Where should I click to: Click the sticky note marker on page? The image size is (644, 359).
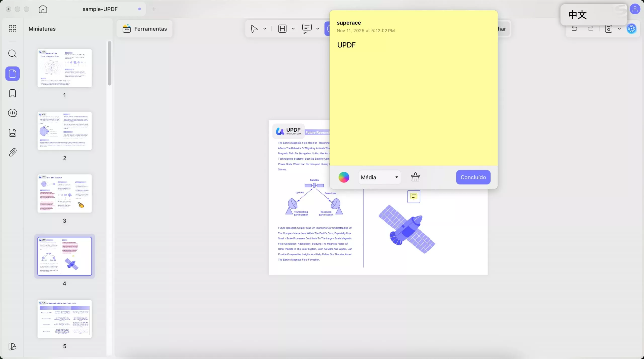(x=414, y=196)
